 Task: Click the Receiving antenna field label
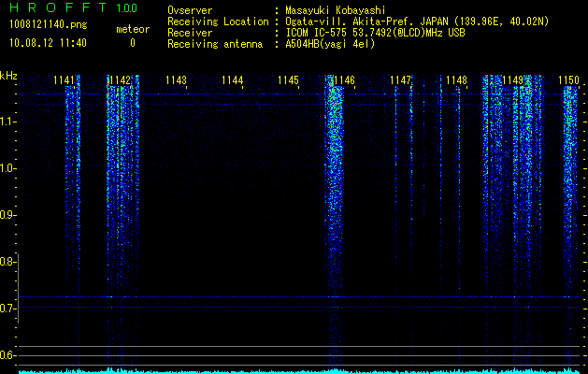pyautogui.click(x=215, y=44)
